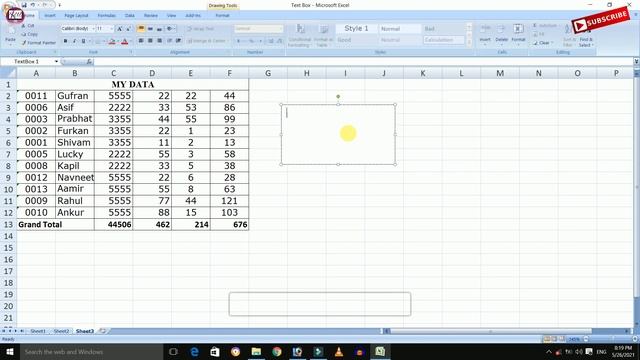This screenshot has width=640, height=360.
Task: Toggle Align Text Right
Action: [159, 41]
